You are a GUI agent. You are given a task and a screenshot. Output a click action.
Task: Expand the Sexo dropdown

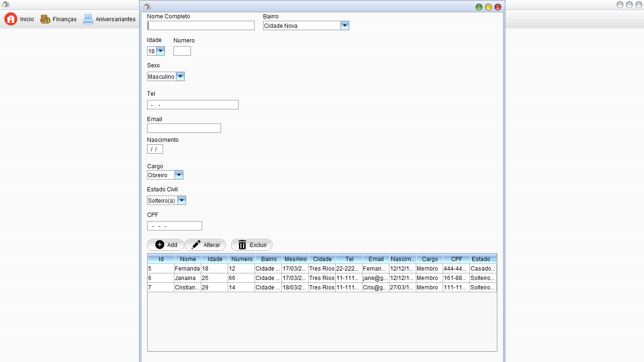point(180,76)
